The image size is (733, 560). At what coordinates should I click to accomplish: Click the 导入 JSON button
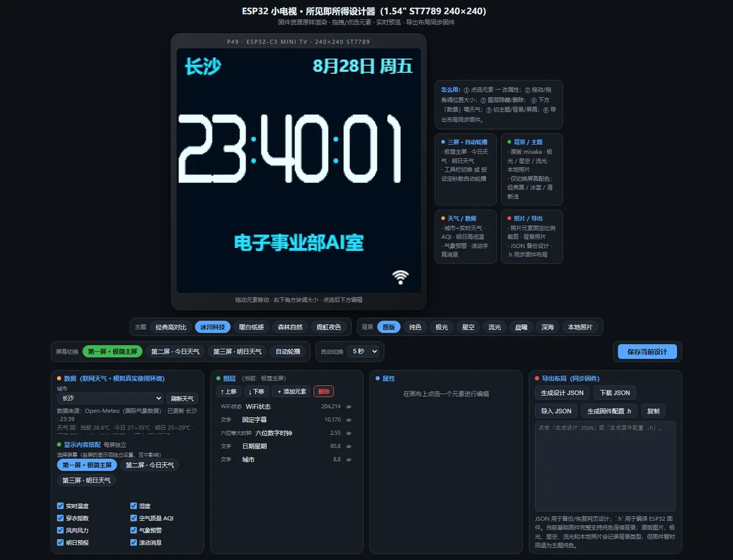(556, 411)
